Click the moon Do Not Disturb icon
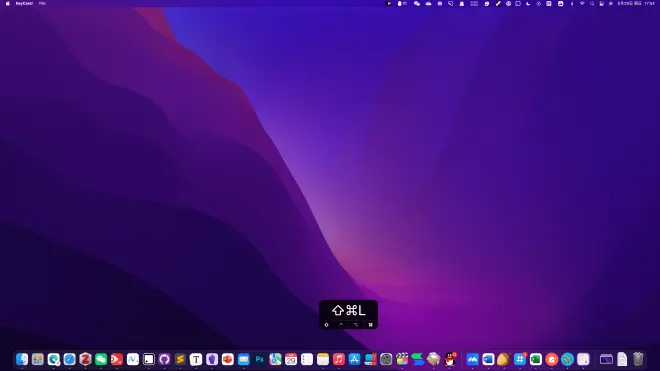Screen dimensions: 660x371 [x=528, y=3]
